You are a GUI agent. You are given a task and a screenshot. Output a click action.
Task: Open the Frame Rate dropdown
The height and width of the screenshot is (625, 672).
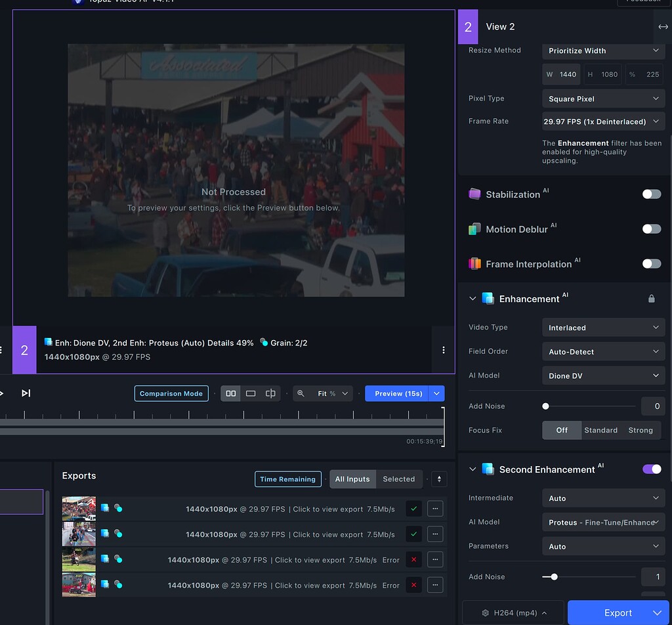click(602, 121)
